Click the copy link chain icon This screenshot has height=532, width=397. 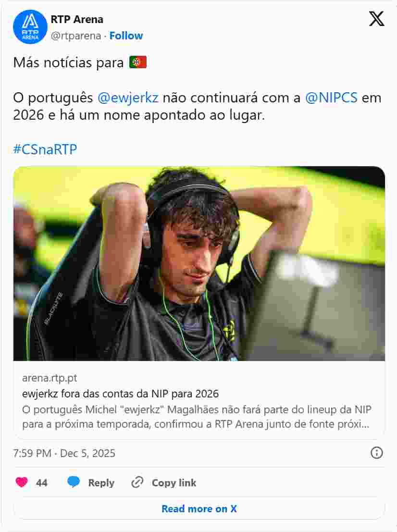(x=137, y=482)
